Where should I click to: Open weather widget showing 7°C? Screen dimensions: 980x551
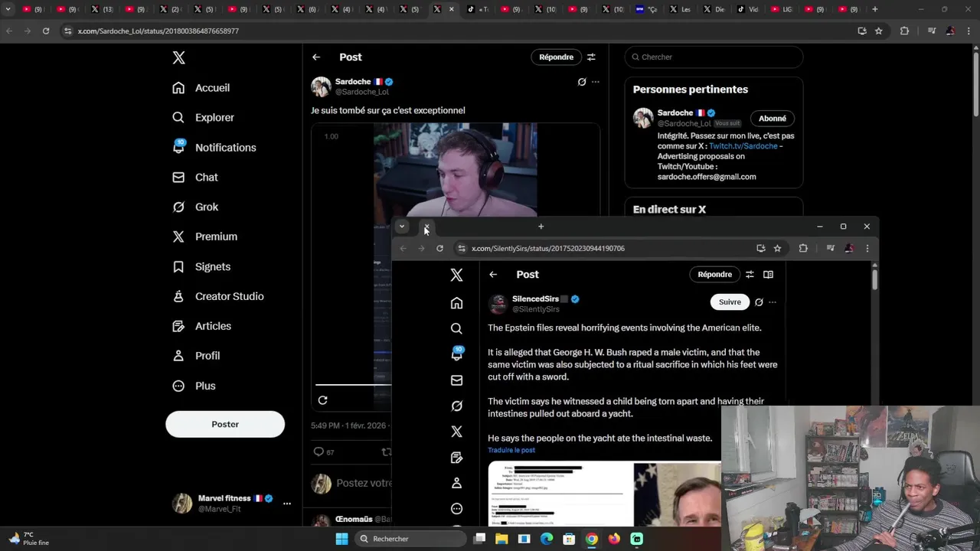[29, 539]
